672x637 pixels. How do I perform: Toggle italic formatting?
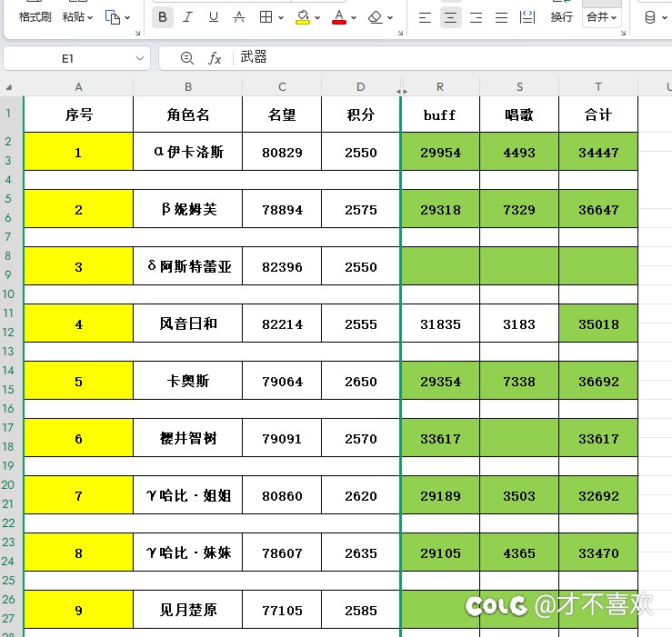click(187, 17)
